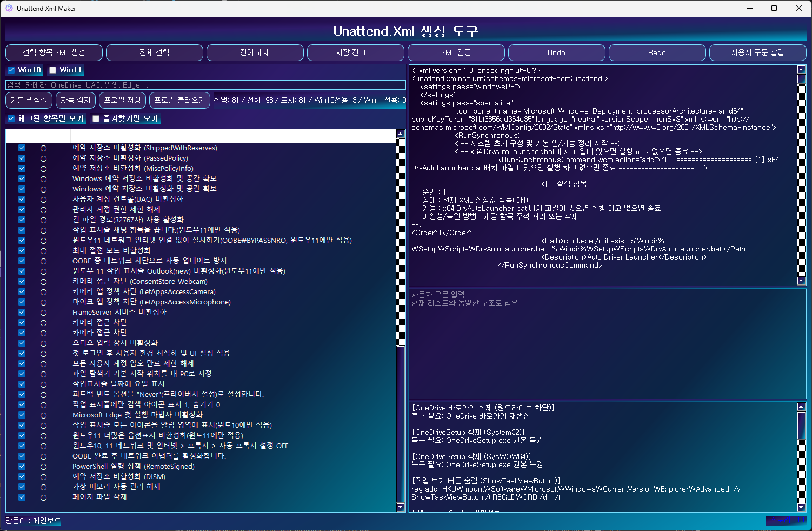Click the <Order>1</Order> line in XML
The height and width of the screenshot is (531, 812).
(x=442, y=233)
